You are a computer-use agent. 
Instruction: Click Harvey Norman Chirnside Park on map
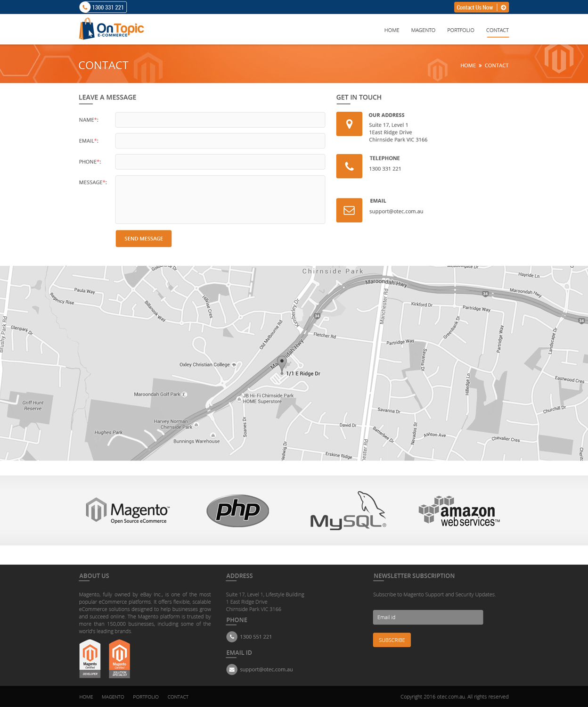point(172,424)
